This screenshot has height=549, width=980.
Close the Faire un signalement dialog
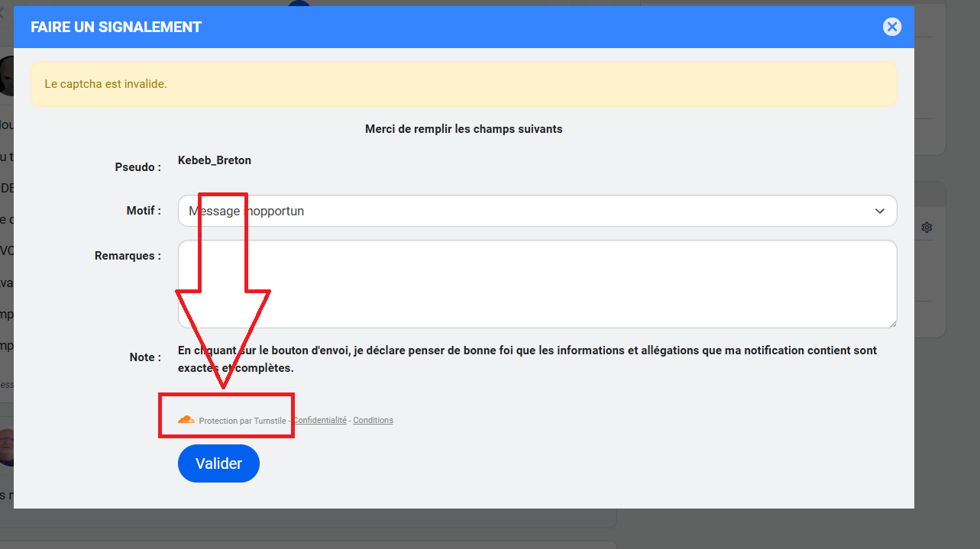(x=891, y=27)
